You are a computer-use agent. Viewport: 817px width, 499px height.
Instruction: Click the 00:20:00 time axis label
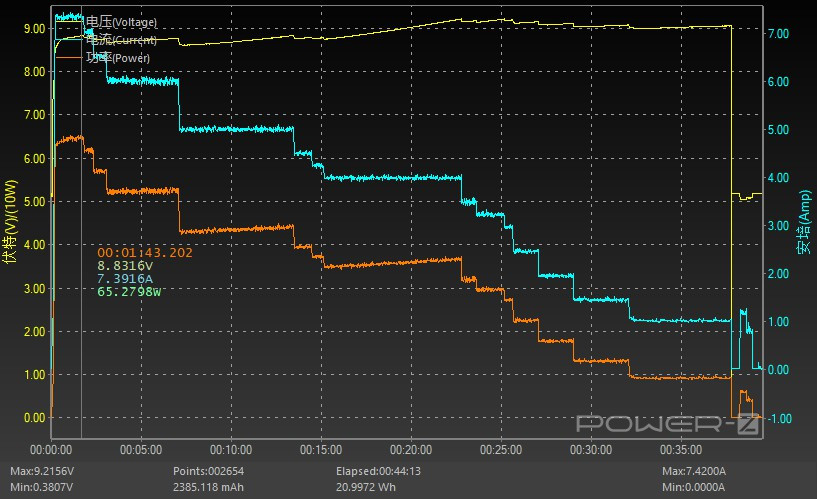click(x=411, y=450)
